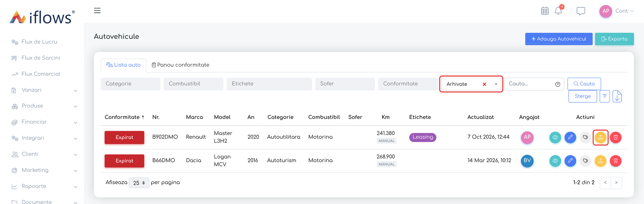Edit the B902DMO vehicle with pencil icon

pos(570,137)
